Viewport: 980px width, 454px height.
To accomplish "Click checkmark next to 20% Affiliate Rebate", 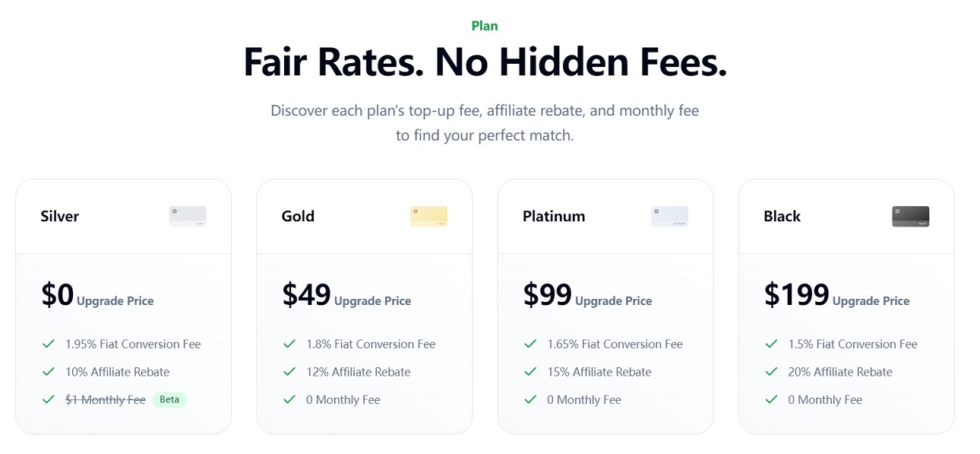I will pos(771,372).
